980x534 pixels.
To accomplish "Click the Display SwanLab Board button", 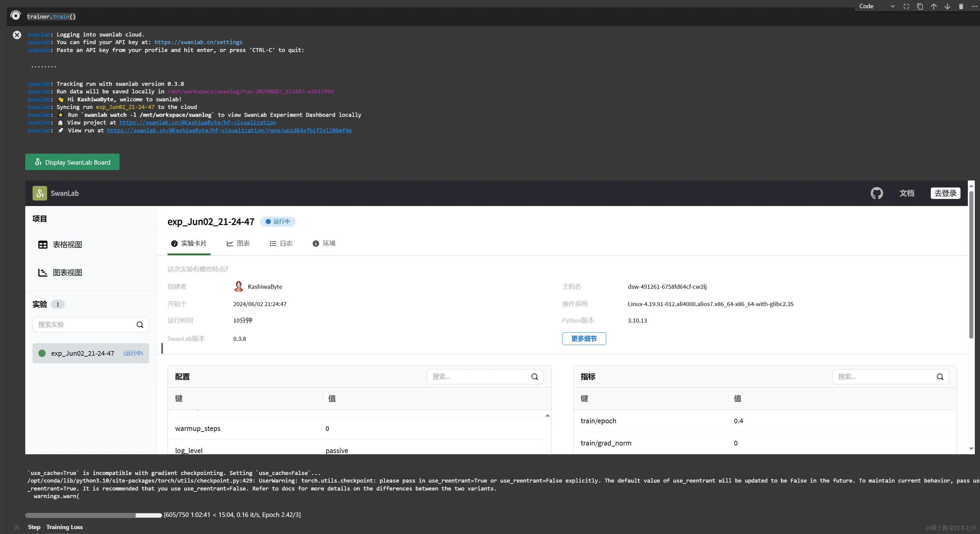I will pyautogui.click(x=72, y=162).
